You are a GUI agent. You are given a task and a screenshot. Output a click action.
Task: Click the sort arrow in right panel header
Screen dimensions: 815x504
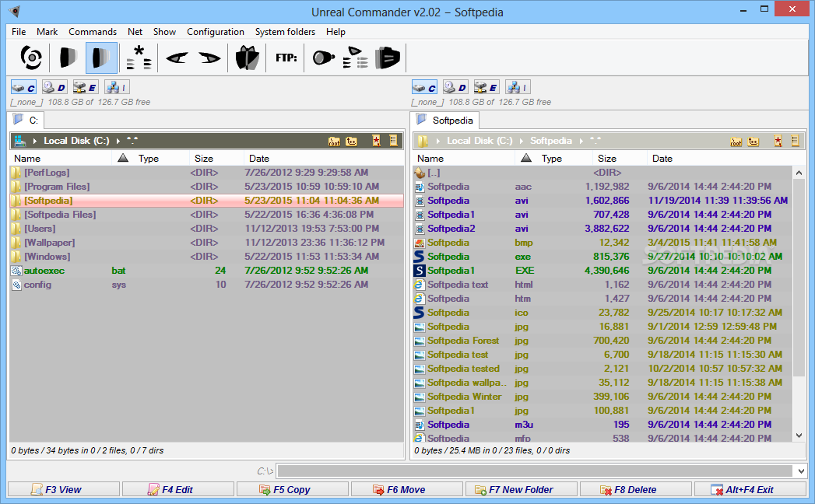[526, 158]
